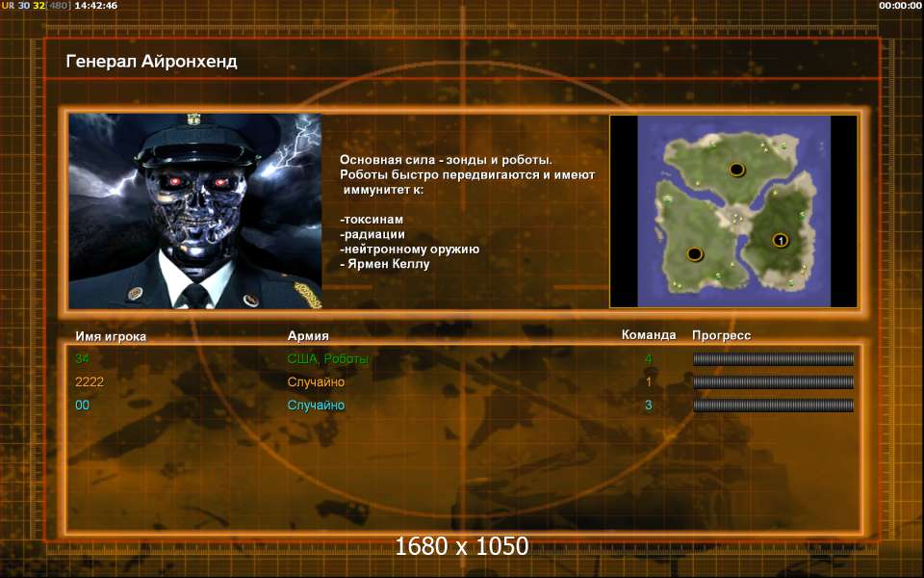The height and width of the screenshot is (578, 924).
Task: Select the unnumbered start marker on the northern island
Action: coord(736,170)
